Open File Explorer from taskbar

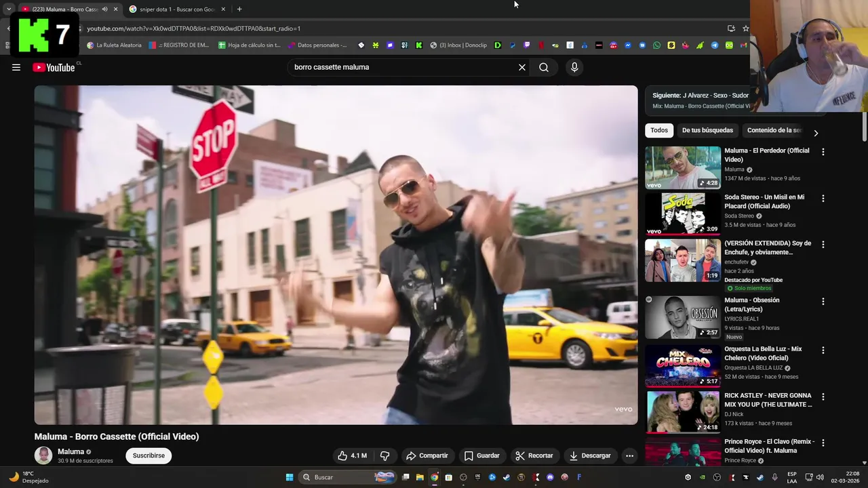pos(420,477)
